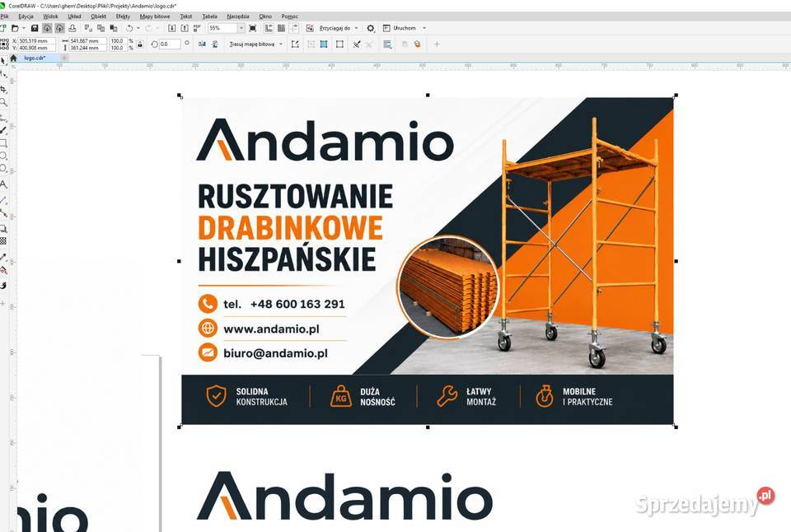Click the Y position field
The height and width of the screenshot is (532, 791).
pyautogui.click(x=37, y=48)
